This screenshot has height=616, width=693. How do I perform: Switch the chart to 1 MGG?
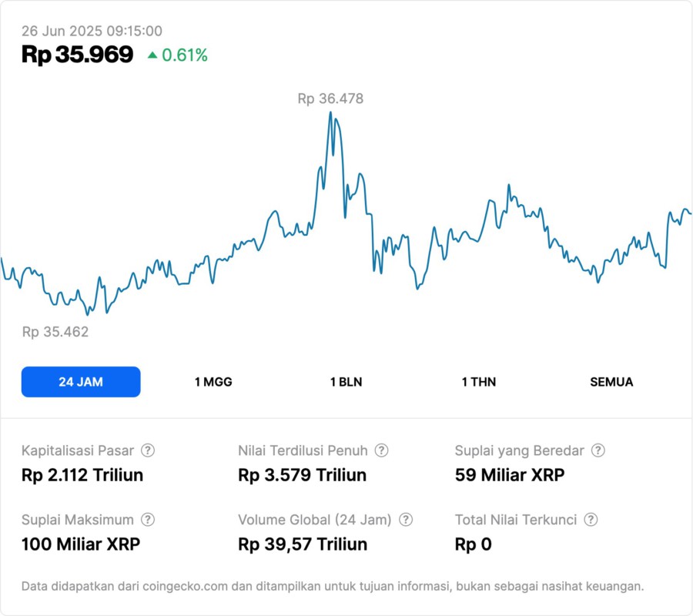click(x=213, y=382)
